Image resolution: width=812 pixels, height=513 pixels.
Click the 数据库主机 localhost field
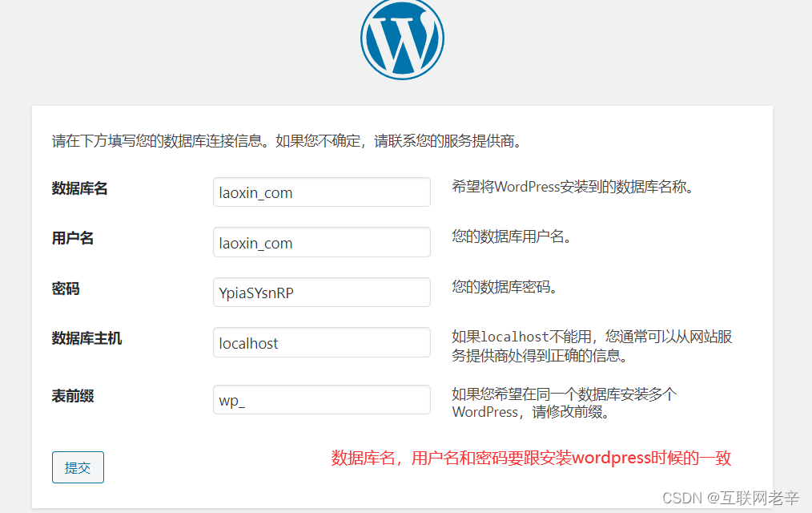[322, 342]
